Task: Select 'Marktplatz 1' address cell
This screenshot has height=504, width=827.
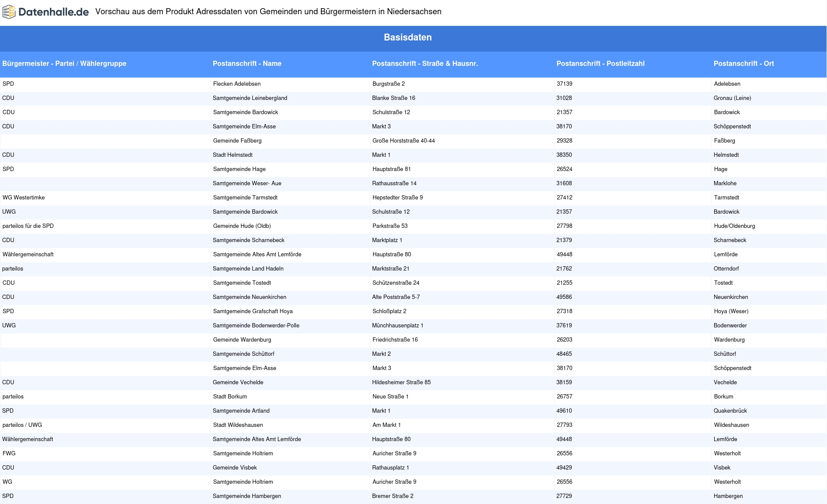Action: coord(462,240)
